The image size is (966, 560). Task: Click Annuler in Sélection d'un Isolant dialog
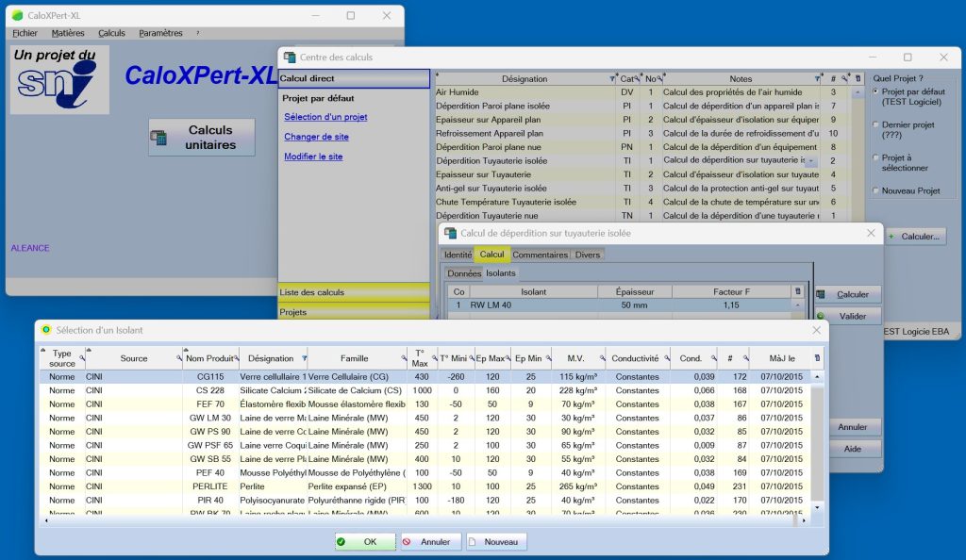point(430,542)
